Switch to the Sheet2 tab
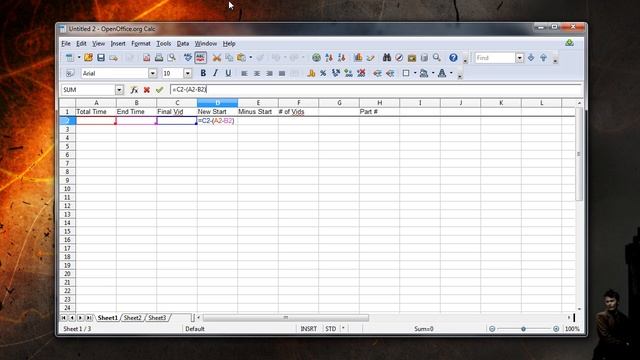Viewport: 640px width, 360px height. [x=133, y=318]
